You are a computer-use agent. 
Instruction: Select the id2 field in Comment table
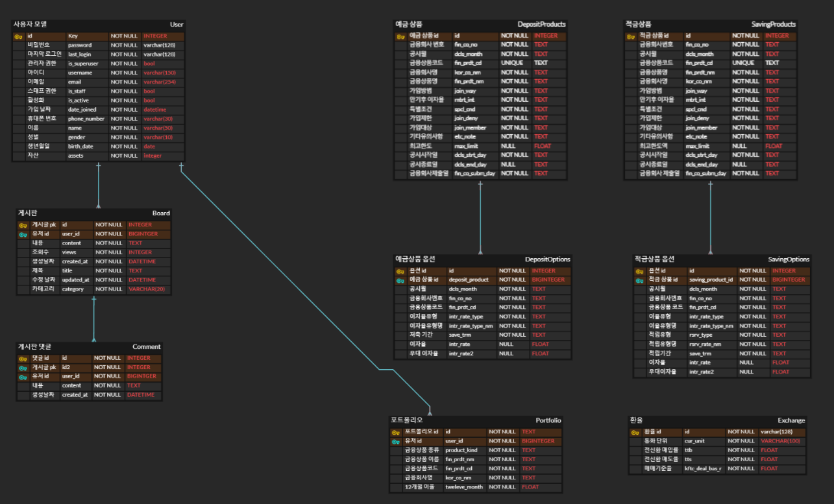66,367
